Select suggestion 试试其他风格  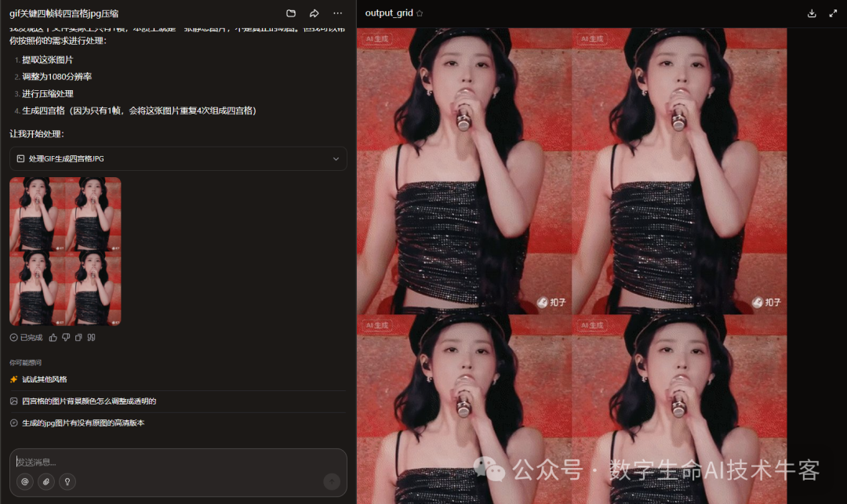44,379
